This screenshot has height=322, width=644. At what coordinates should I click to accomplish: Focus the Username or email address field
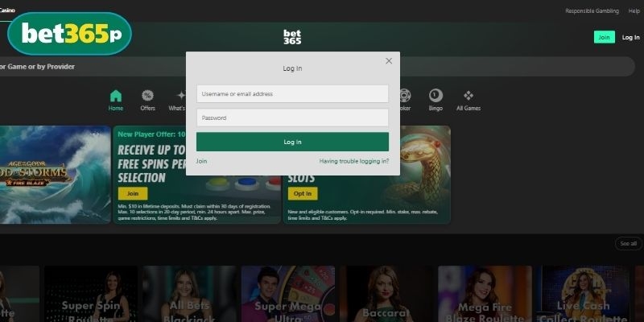tap(292, 93)
